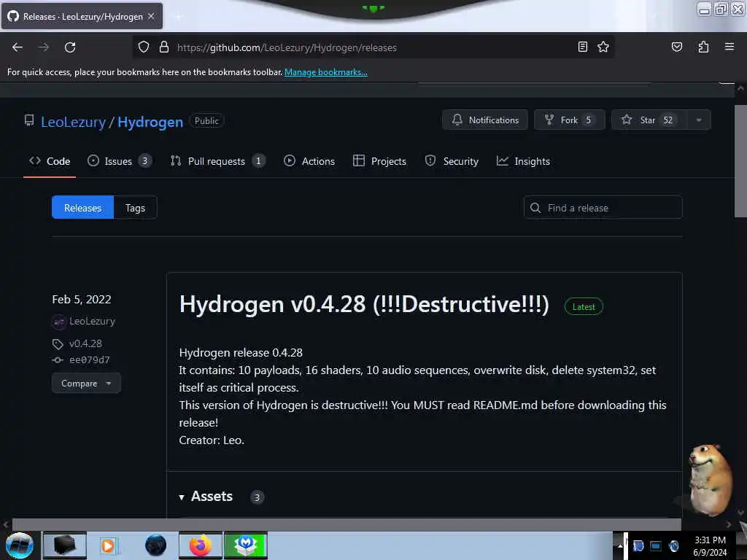
Task: Click the search magnifier in Find a release
Action: pos(535,208)
